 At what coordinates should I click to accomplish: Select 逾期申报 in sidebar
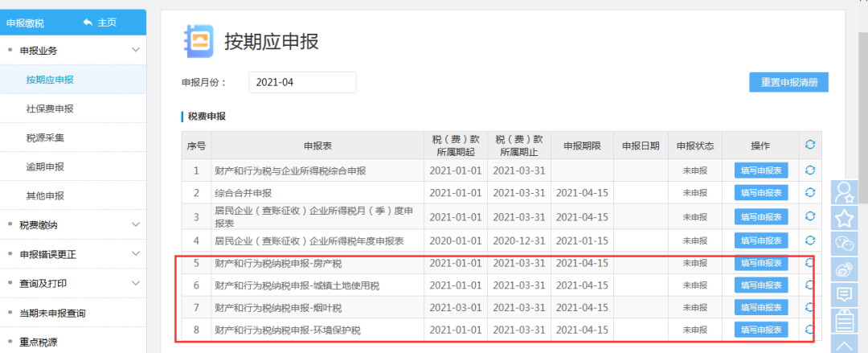point(73,166)
